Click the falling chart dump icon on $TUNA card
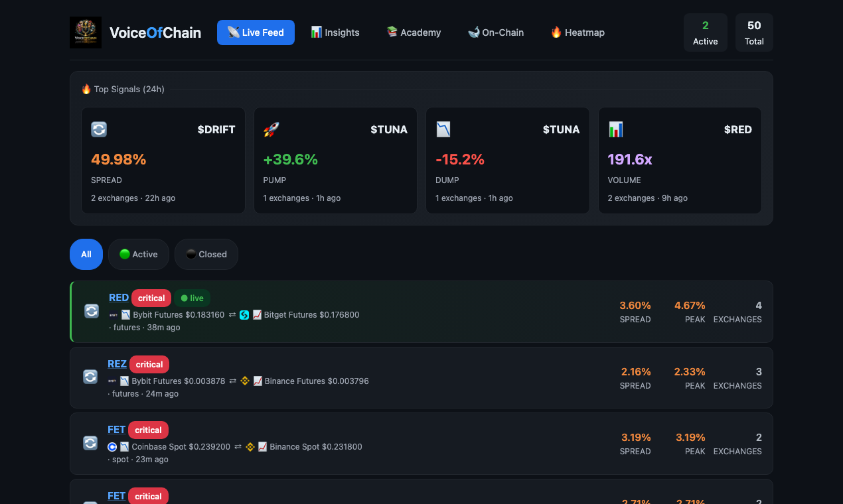 (x=443, y=129)
